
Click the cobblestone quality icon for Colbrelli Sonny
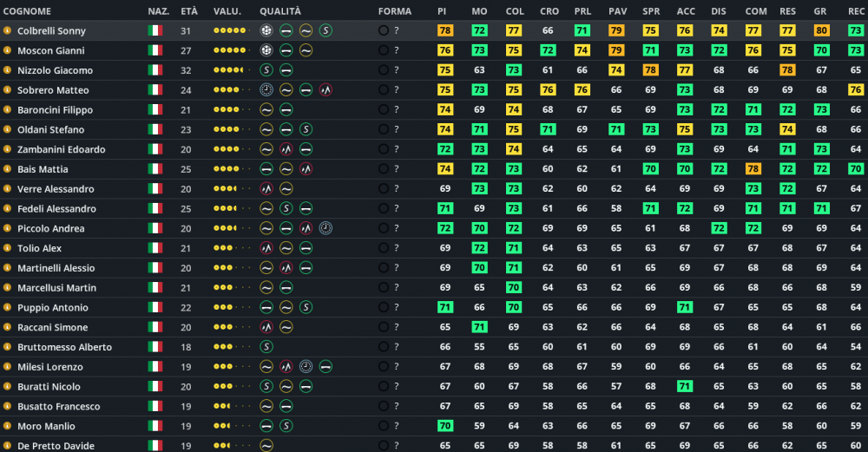click(x=266, y=30)
